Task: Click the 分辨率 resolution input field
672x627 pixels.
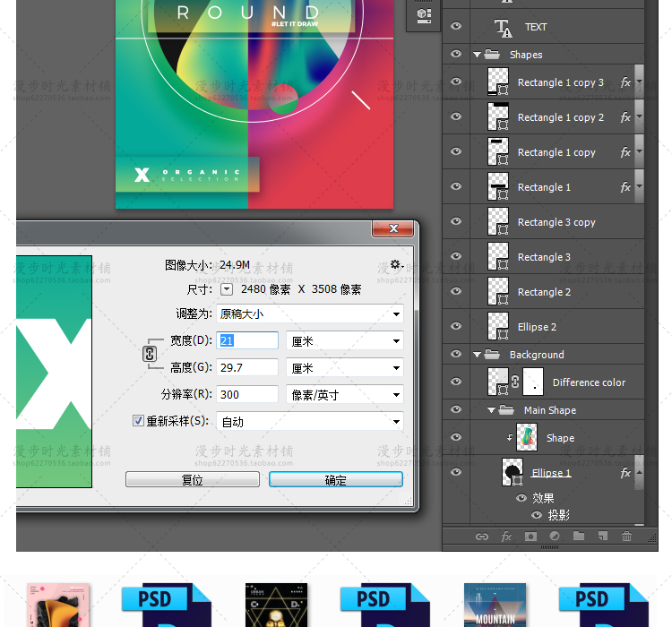Action: pyautogui.click(x=247, y=395)
